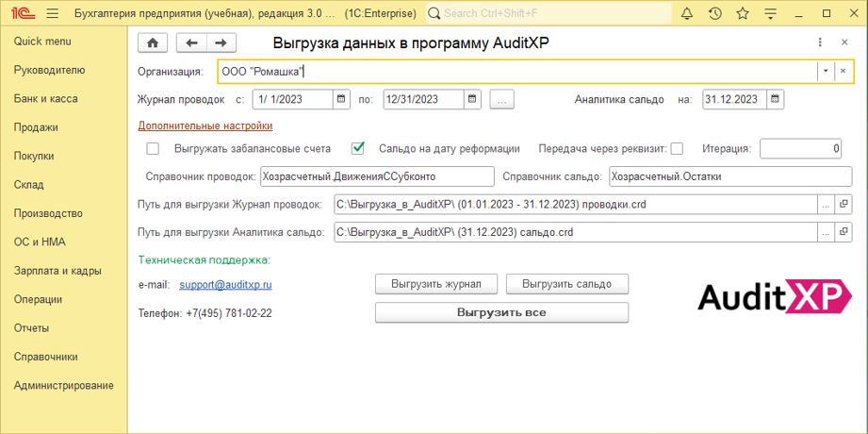This screenshot has height=434, width=868.
Task: Open Банк и касса section
Action: 46,99
